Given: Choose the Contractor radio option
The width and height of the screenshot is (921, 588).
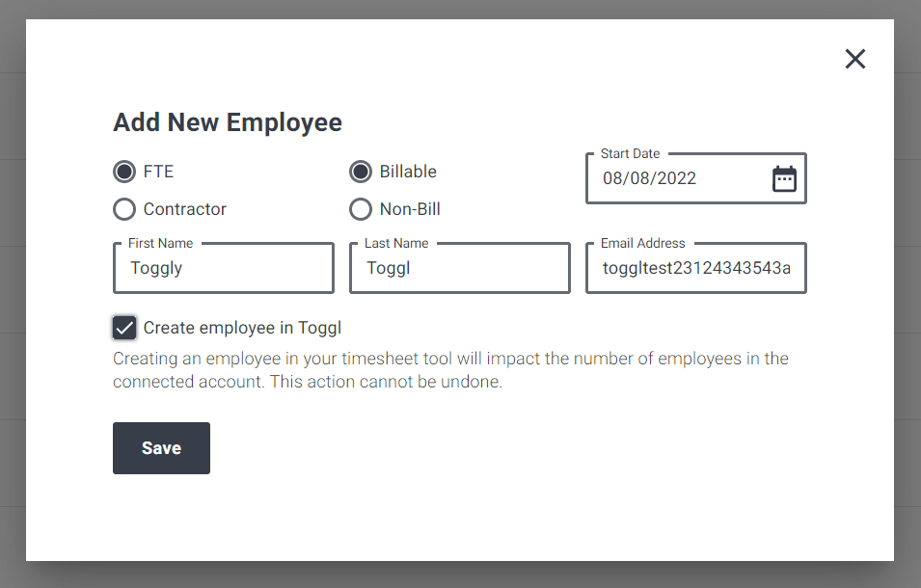Looking at the screenshot, I should [x=124, y=209].
